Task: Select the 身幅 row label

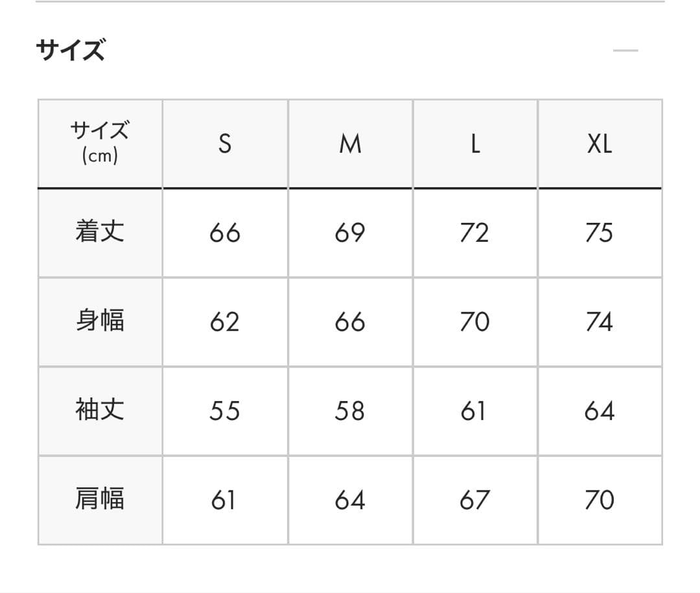Action: click(99, 321)
